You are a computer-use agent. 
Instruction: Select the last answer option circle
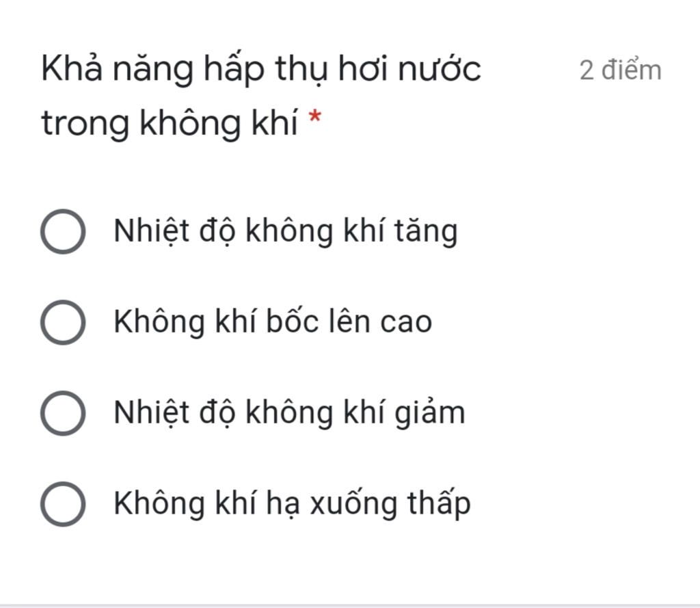coord(63,504)
